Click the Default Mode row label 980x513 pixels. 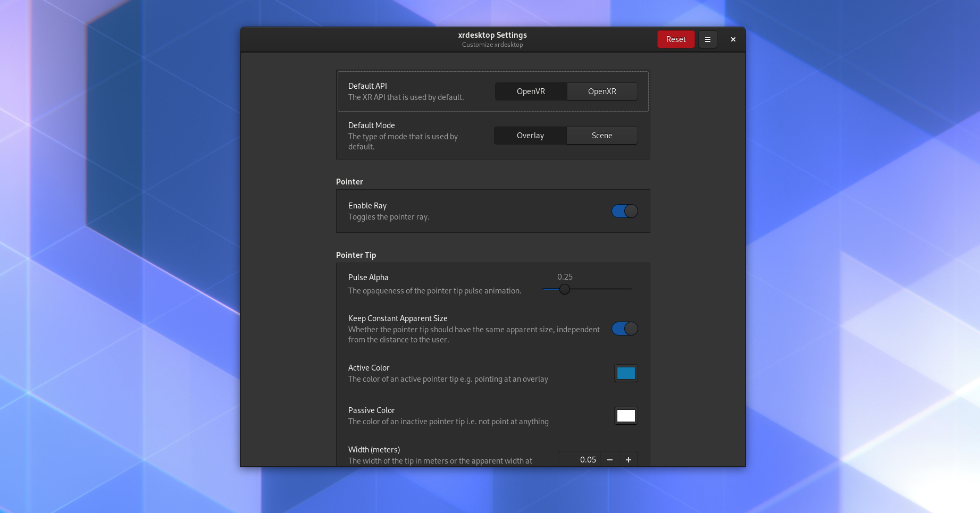point(372,125)
